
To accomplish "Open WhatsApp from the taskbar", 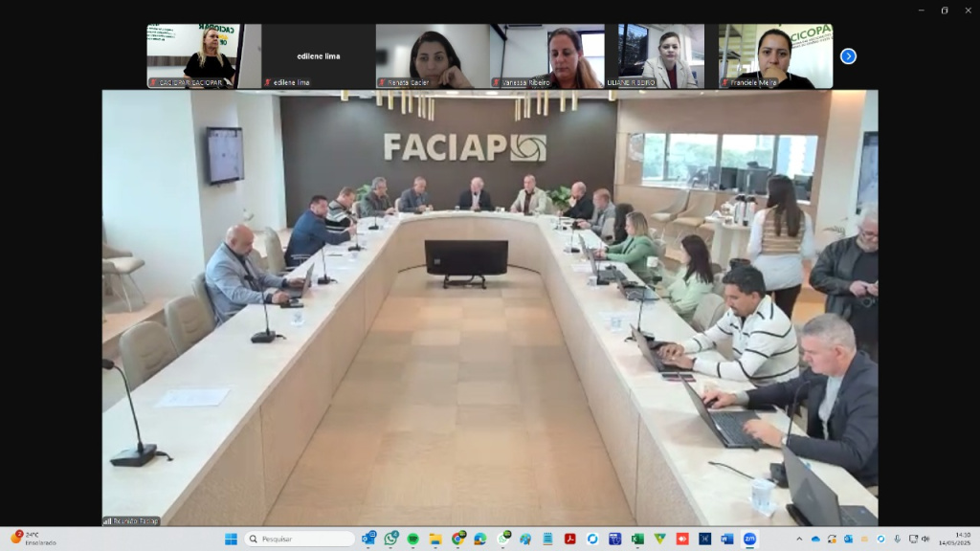I will (390, 537).
